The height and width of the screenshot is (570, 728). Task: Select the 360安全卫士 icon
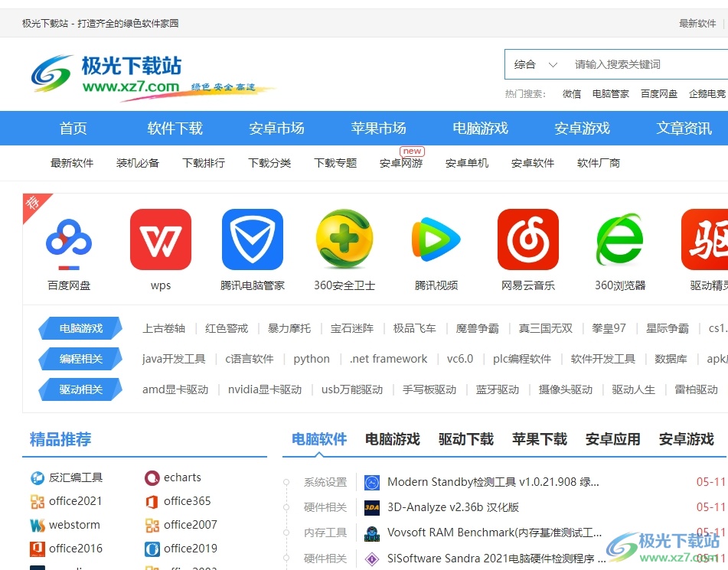tap(344, 239)
